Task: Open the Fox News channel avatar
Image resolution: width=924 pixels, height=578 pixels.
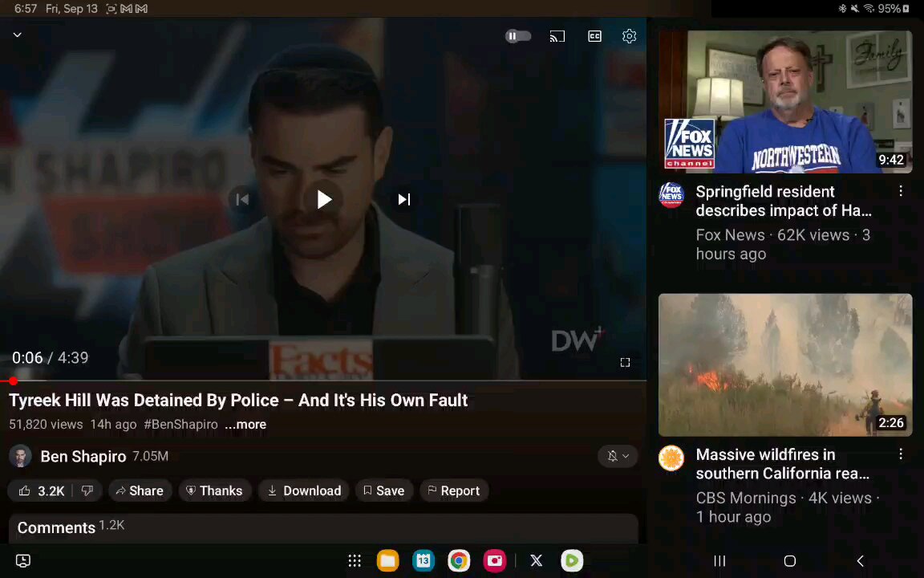Action: tap(671, 195)
